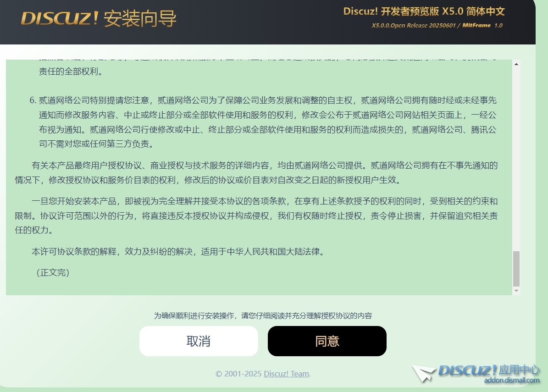The image size is (548, 392).
Task: Click the license agreement scrollbar thumb
Action: (516, 269)
